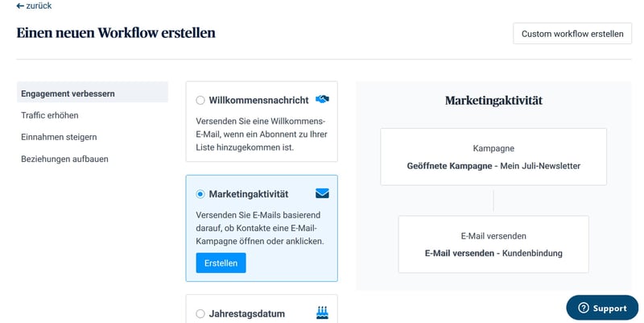Open the Support chat button

602,308
